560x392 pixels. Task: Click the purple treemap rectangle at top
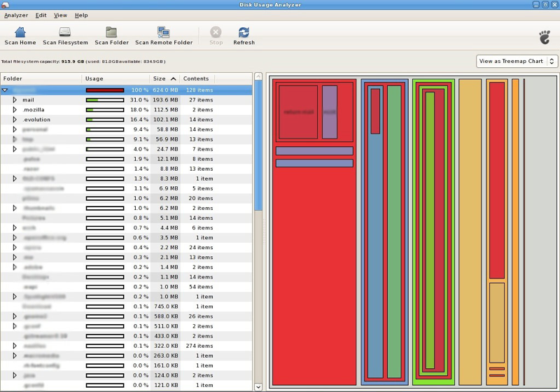point(330,112)
